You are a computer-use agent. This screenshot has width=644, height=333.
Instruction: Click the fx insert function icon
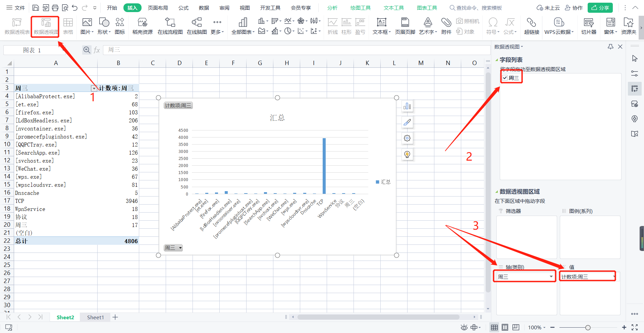(x=97, y=50)
